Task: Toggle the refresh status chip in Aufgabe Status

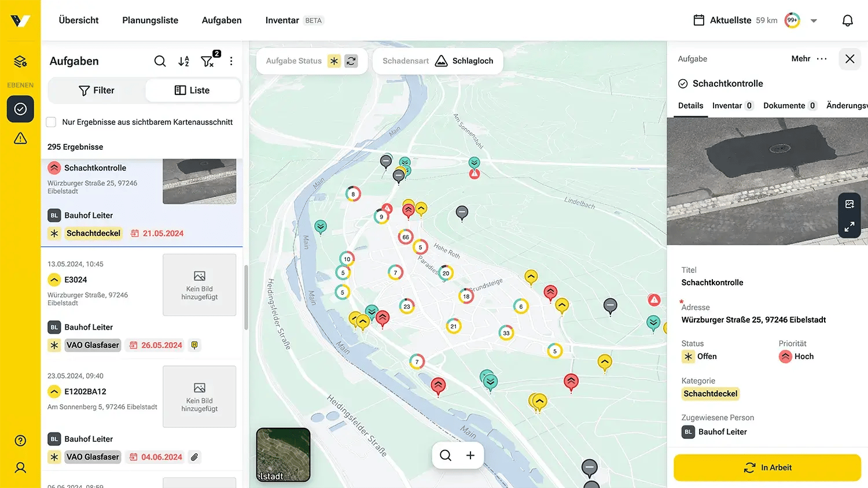Action: (x=351, y=61)
